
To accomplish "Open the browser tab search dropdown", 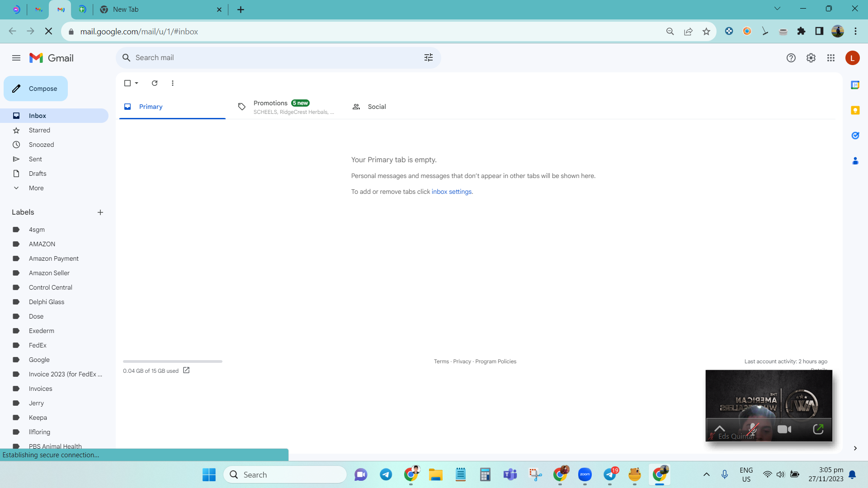I will (777, 9).
